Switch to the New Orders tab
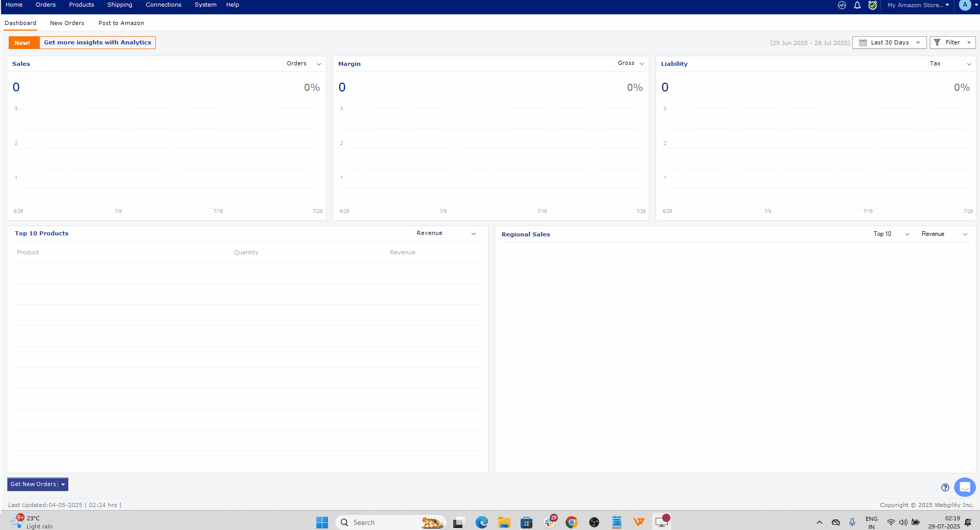The image size is (980, 530). point(67,23)
